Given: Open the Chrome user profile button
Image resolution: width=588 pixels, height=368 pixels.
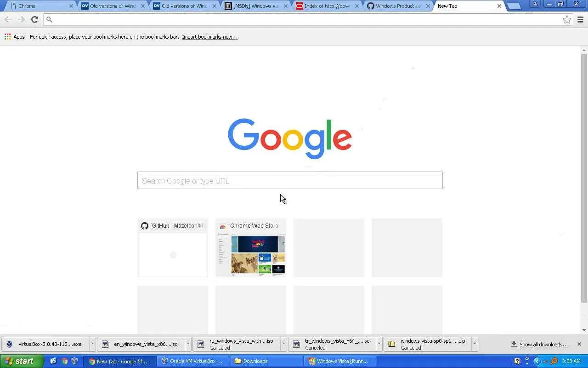Looking at the screenshot, I should pos(535,4).
